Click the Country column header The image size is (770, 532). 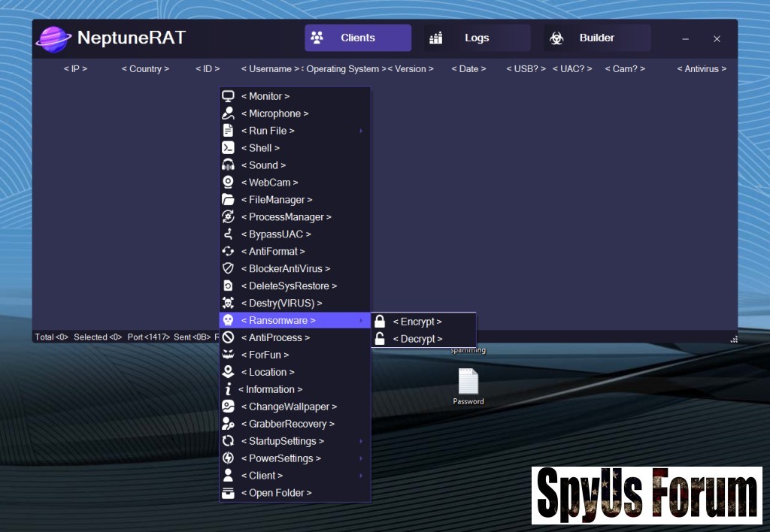[x=145, y=69]
